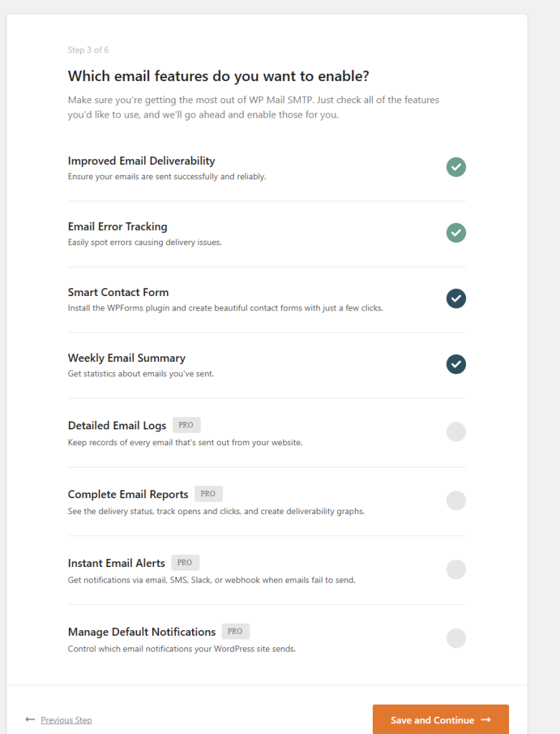Turn on Instant Email Alerts toggle

tap(456, 569)
